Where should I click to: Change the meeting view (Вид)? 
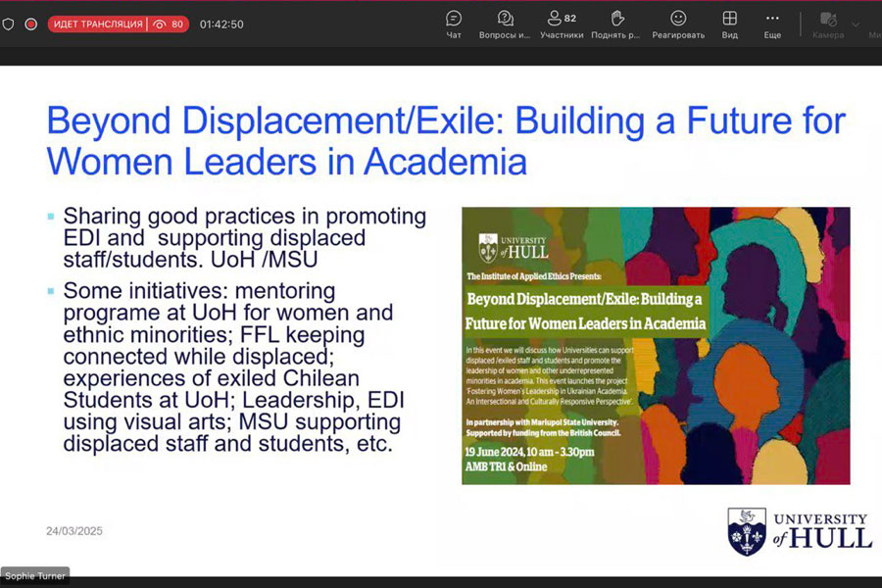point(729,24)
